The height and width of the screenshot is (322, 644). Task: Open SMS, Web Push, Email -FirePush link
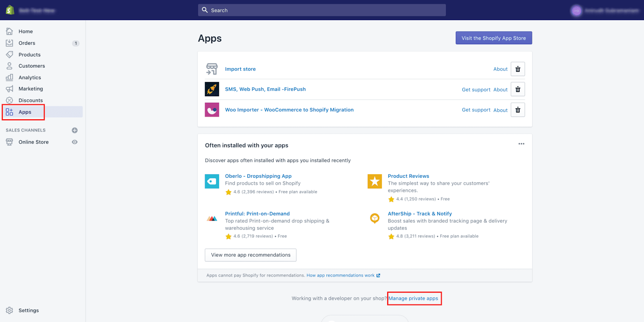(265, 89)
